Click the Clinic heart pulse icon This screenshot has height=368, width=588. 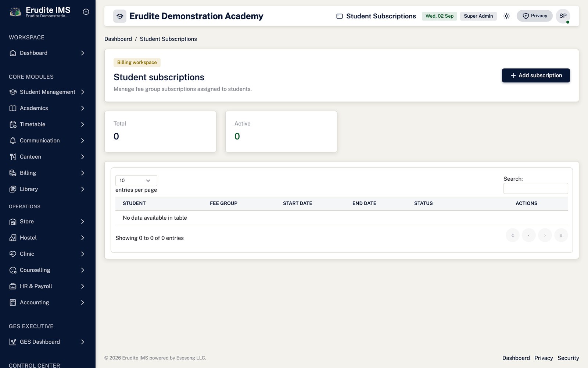[x=13, y=254]
